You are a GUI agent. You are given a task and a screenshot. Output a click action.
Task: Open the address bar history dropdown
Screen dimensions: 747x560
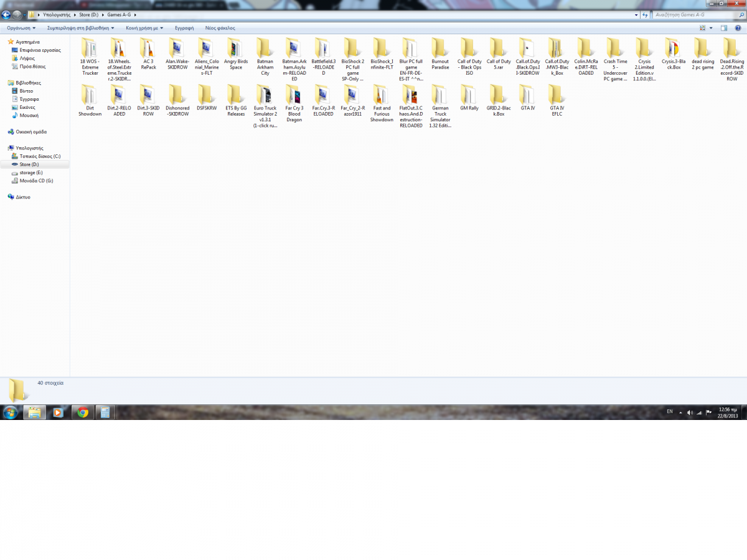pos(636,14)
